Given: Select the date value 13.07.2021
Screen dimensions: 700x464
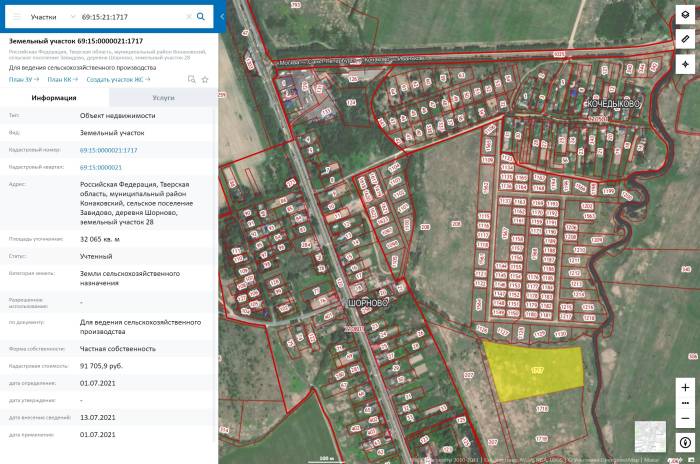Looking at the screenshot, I should coord(98,417).
